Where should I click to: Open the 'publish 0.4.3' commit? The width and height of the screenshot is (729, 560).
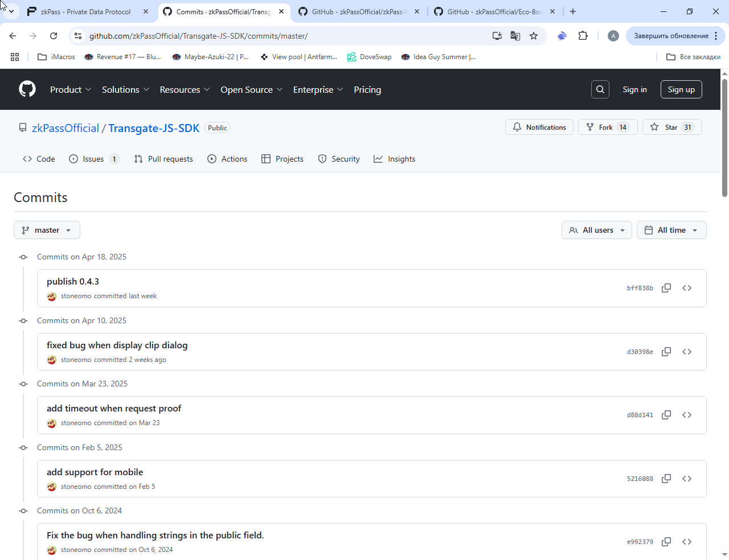pos(73,281)
